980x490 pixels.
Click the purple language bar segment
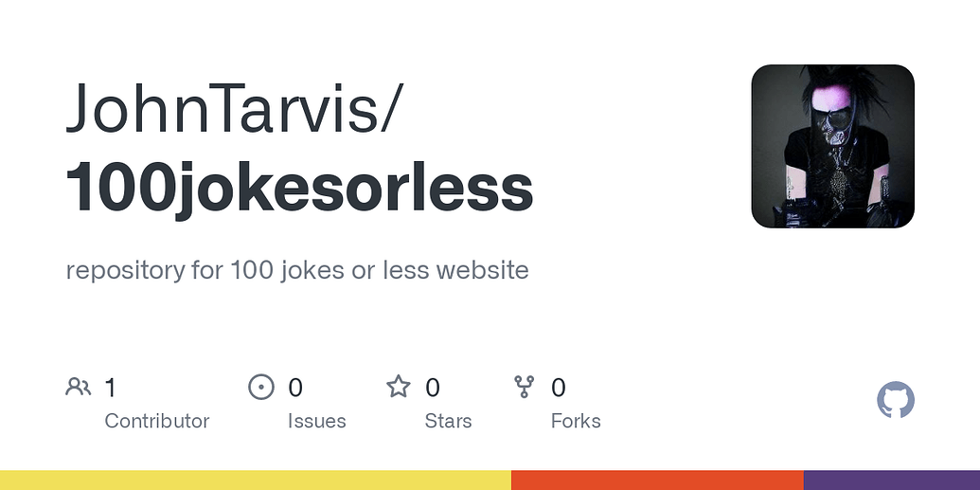892,480
